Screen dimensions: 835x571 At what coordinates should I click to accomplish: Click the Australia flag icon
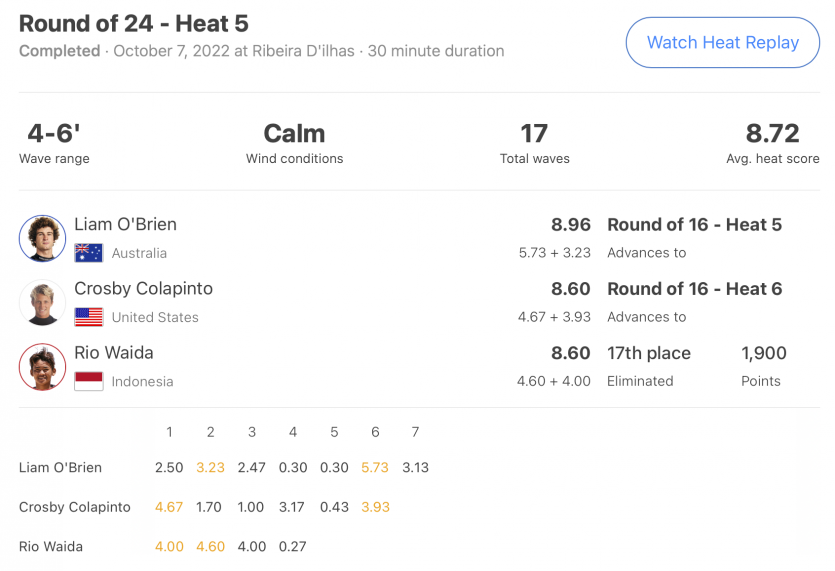[89, 253]
